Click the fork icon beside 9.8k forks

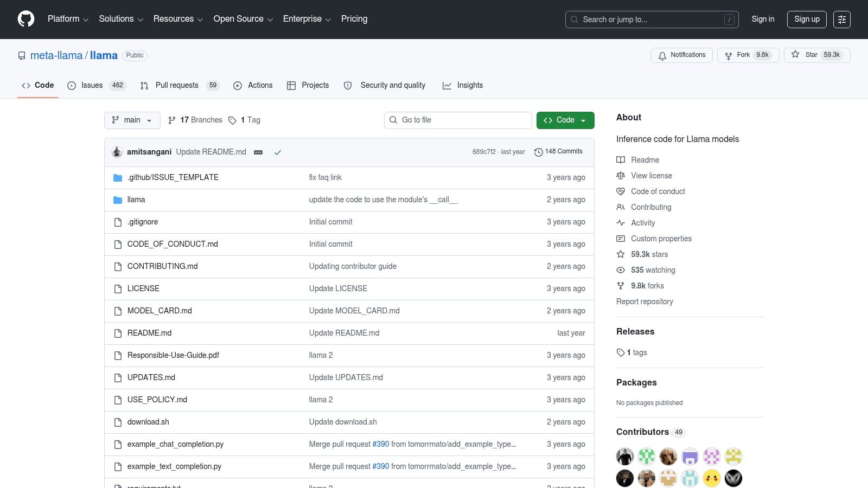(x=621, y=286)
